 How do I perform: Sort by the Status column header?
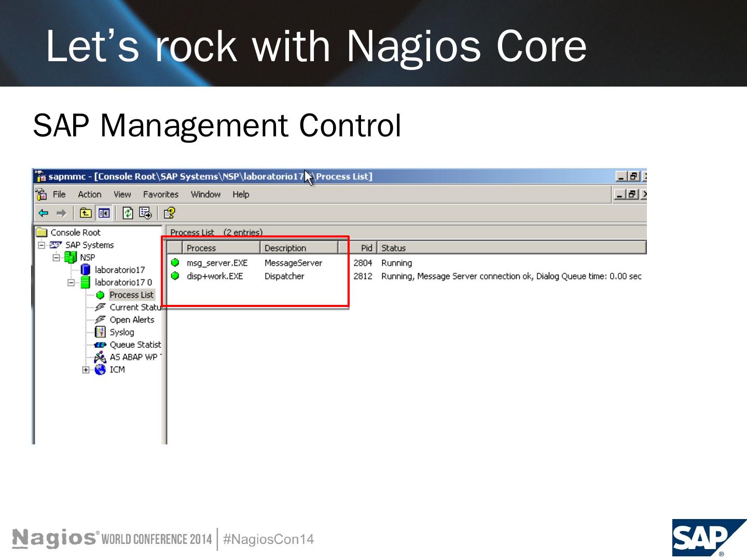coord(511,248)
